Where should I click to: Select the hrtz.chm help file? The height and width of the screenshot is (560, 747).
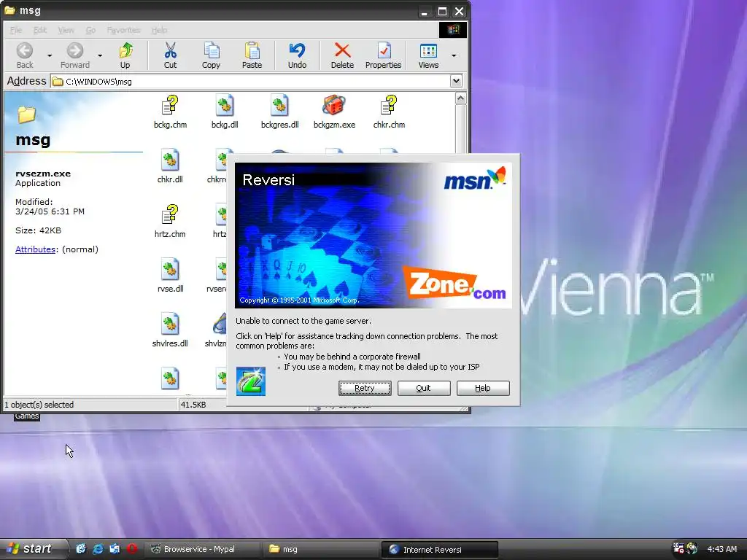pyautogui.click(x=170, y=222)
